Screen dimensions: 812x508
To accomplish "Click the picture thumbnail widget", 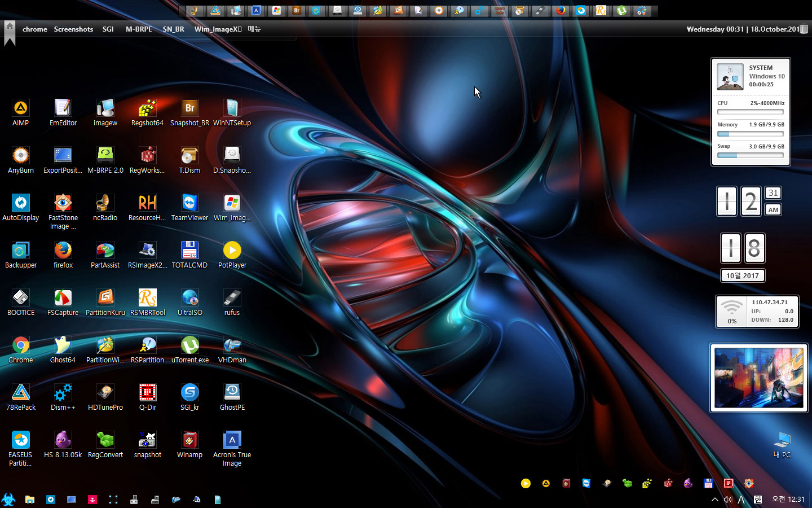I will (759, 378).
